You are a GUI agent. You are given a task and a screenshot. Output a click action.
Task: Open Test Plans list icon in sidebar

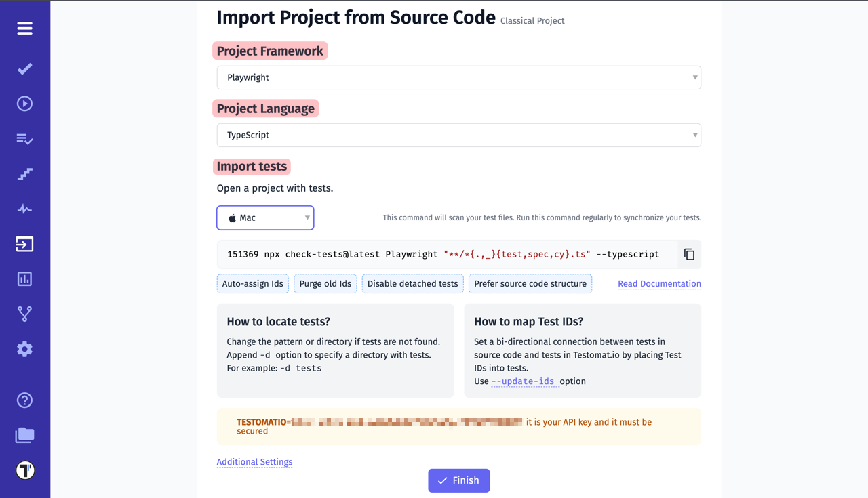[x=24, y=139]
